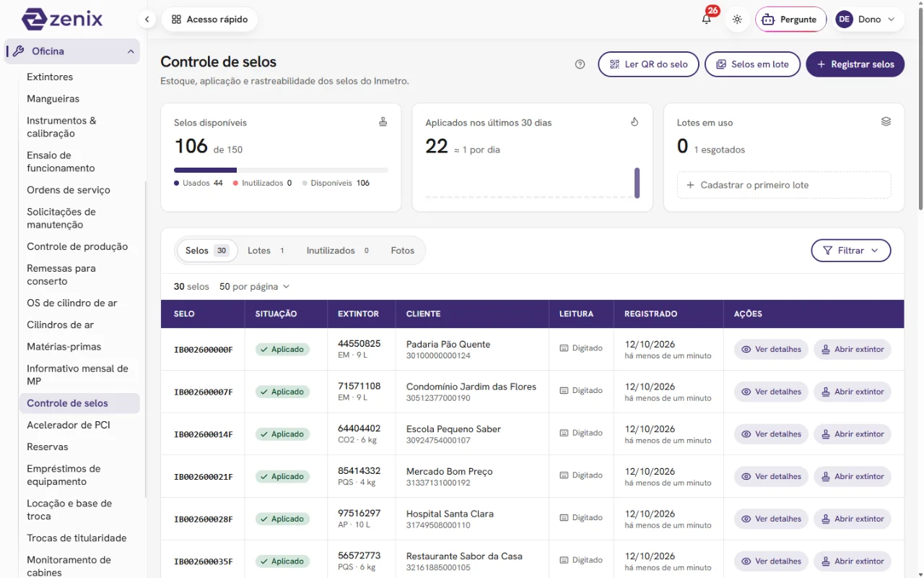Image resolution: width=924 pixels, height=578 pixels.
Task: Click Abrir extintor for Hospital Santa Clara
Action: pos(852,519)
